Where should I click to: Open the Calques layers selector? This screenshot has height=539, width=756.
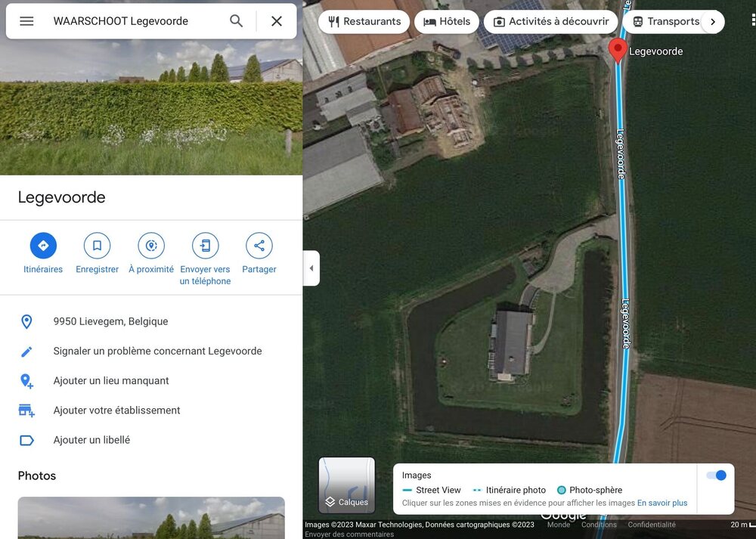(347, 485)
